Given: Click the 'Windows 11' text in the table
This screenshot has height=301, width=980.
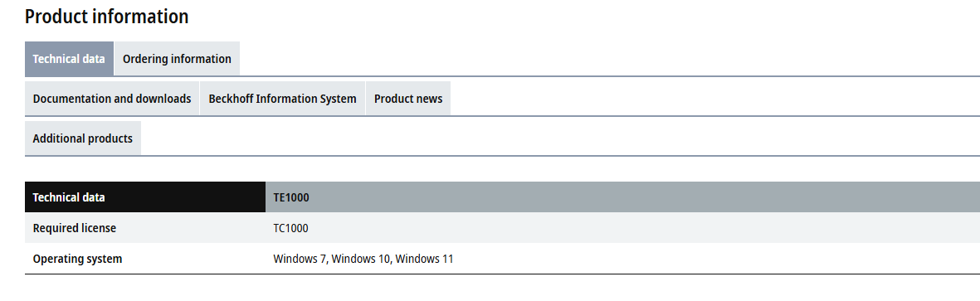Looking at the screenshot, I should pyautogui.click(x=424, y=259).
